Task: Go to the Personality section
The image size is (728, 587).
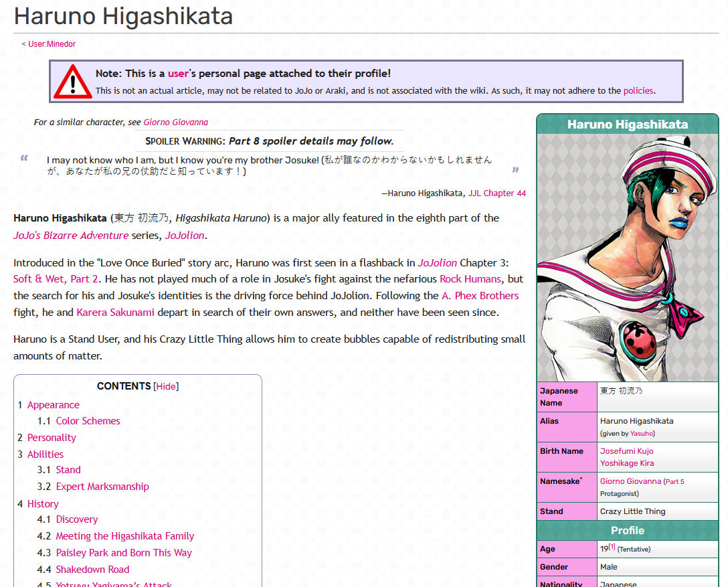Action: 52,438
